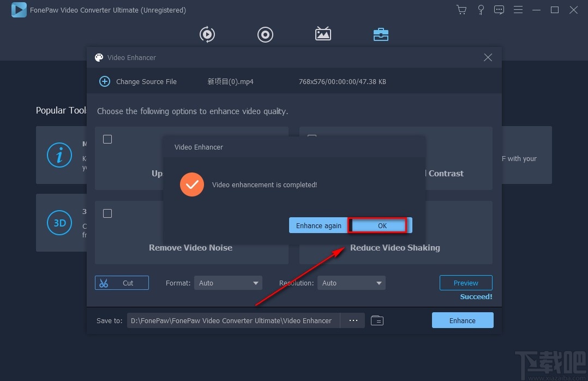Click the FonePaw app logo
The width and height of the screenshot is (588, 381).
(19, 10)
